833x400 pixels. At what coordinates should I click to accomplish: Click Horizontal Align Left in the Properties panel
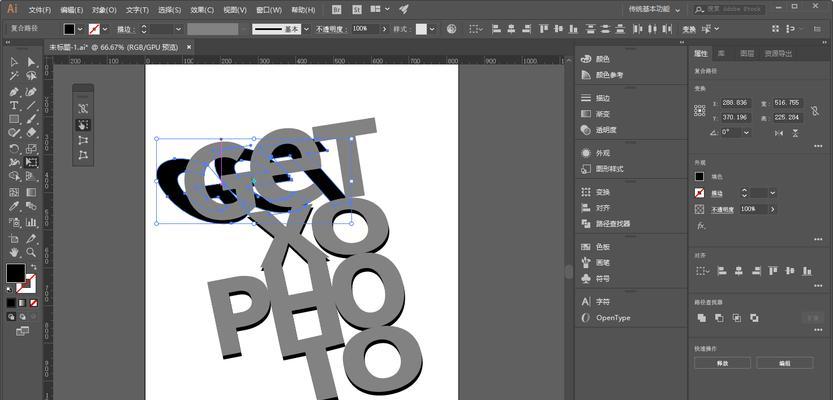pos(721,271)
